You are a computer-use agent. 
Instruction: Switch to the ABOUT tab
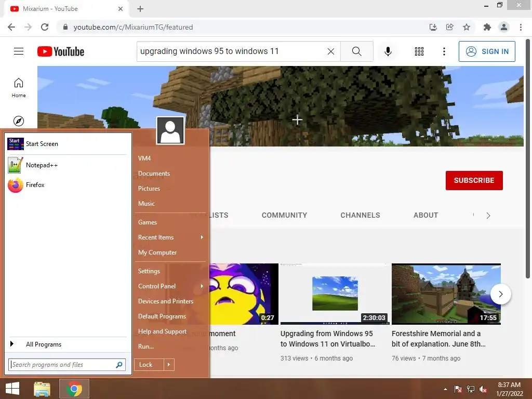(426, 216)
